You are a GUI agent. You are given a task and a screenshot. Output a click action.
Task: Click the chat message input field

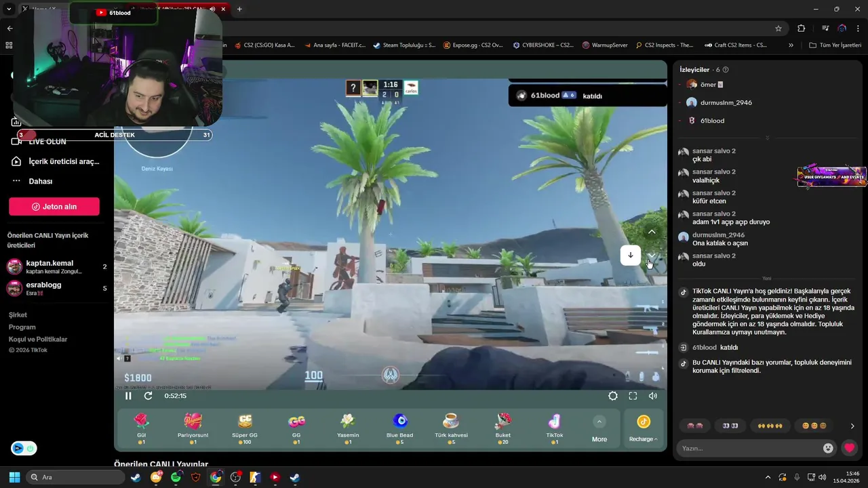point(749,448)
